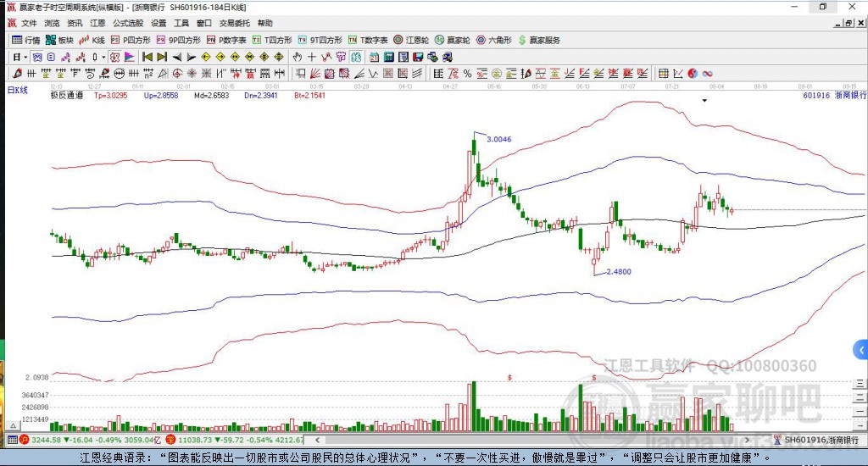Click the status bar grid icon at far left
This screenshot has height=466, width=868.
(12, 440)
